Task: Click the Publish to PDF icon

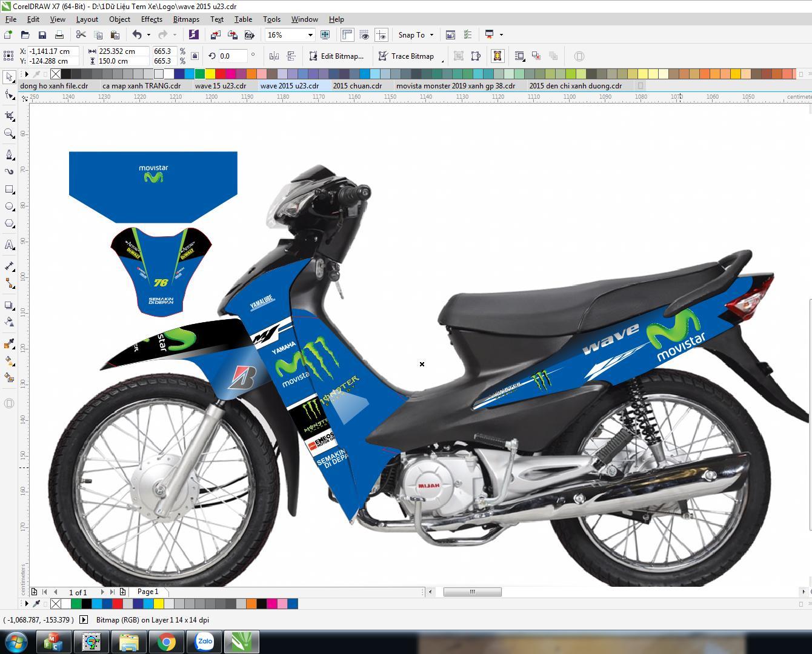Action: (x=249, y=35)
